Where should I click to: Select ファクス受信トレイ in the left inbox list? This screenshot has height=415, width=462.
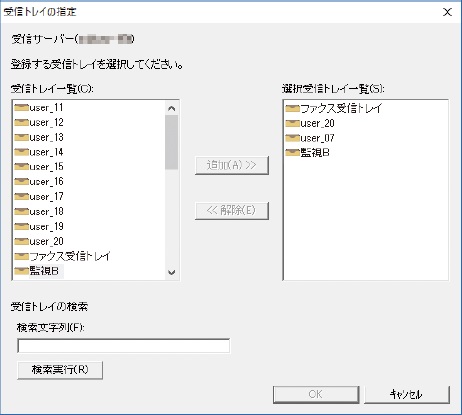[x=70, y=256]
